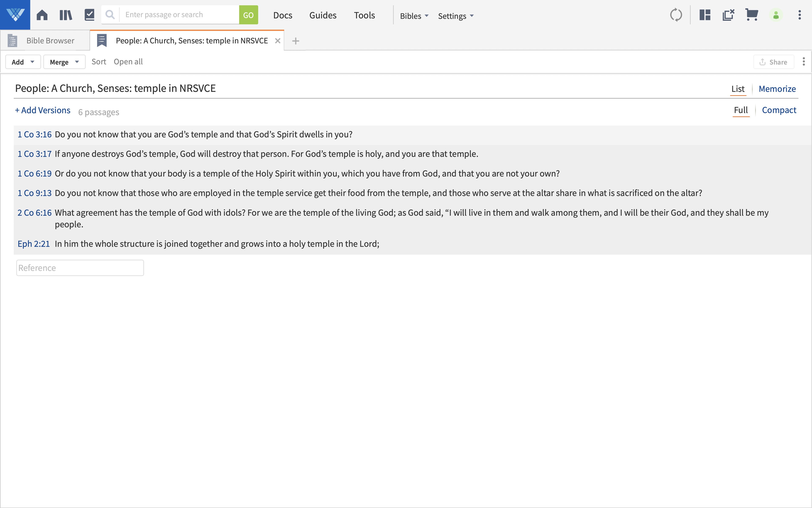The width and height of the screenshot is (812, 508).
Task: Click the Verbum logo icon
Action: point(15,15)
